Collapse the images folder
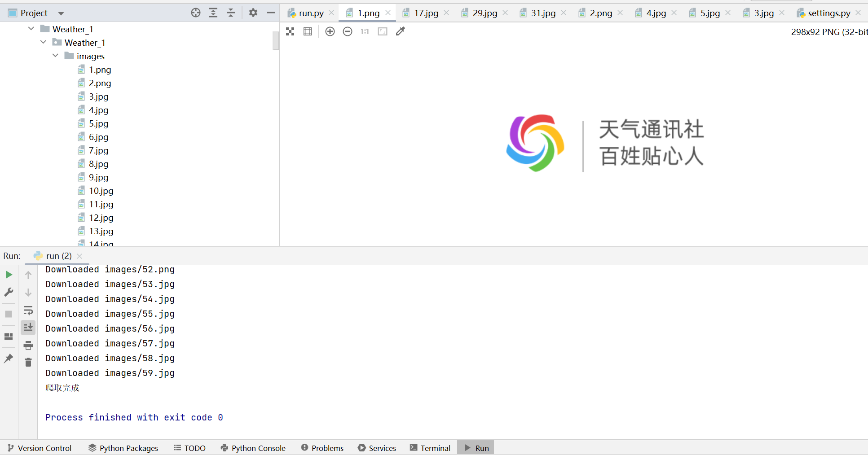 pos(55,56)
